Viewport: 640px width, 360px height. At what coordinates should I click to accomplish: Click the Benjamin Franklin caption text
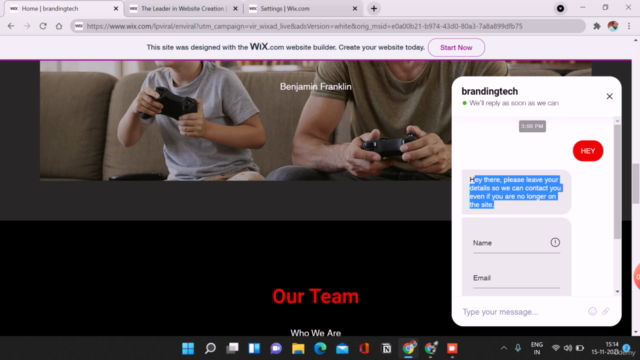[x=316, y=87]
